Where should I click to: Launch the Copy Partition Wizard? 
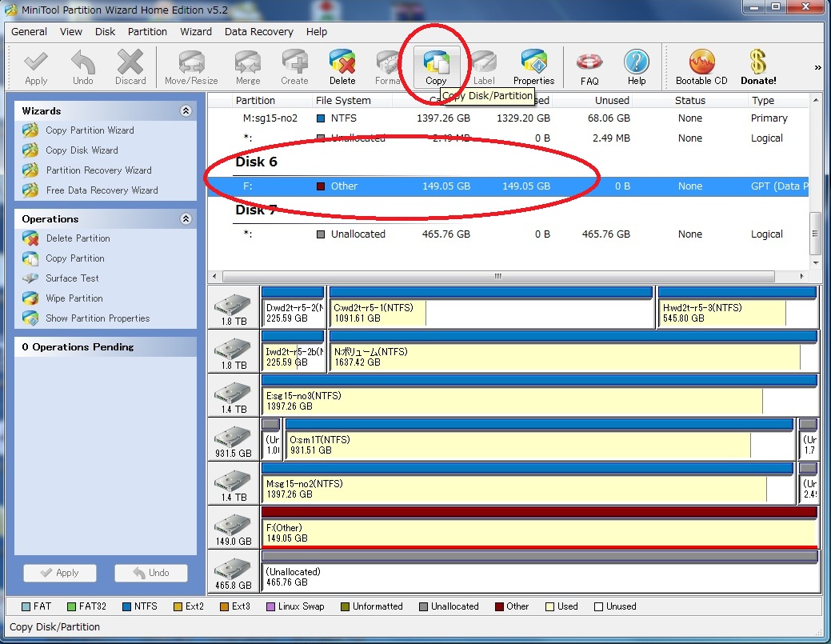click(90, 130)
